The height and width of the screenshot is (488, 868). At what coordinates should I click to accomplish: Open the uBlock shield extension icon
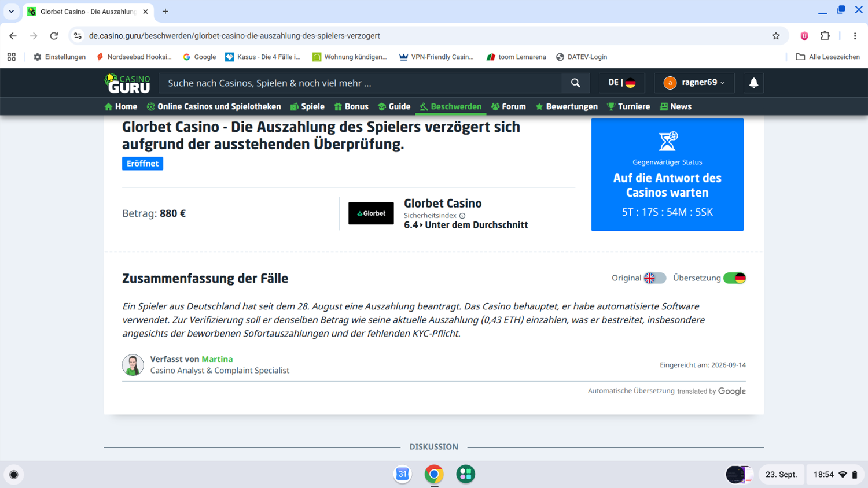pos(804,36)
